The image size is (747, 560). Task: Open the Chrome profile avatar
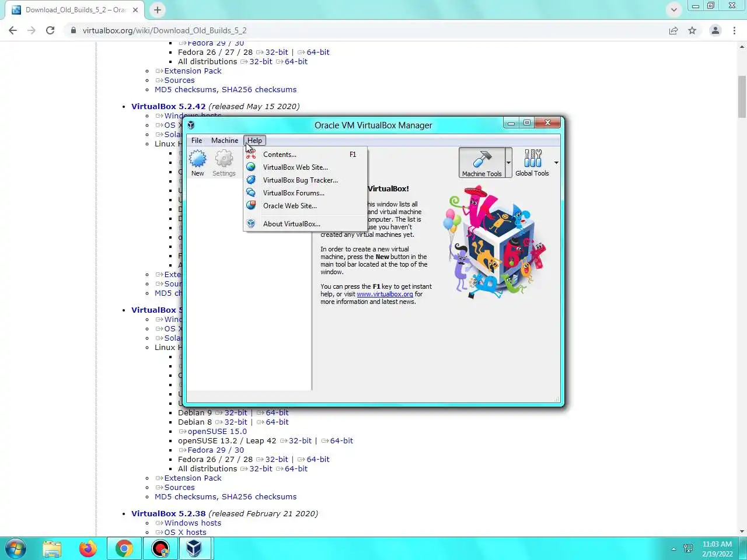point(715,30)
